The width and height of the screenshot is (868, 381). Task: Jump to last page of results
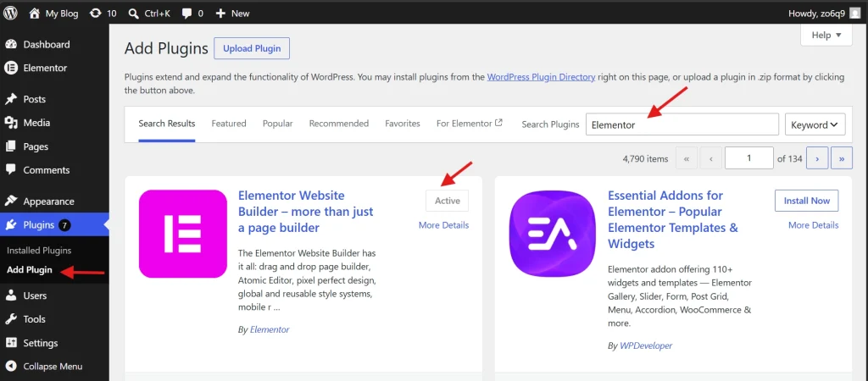842,158
